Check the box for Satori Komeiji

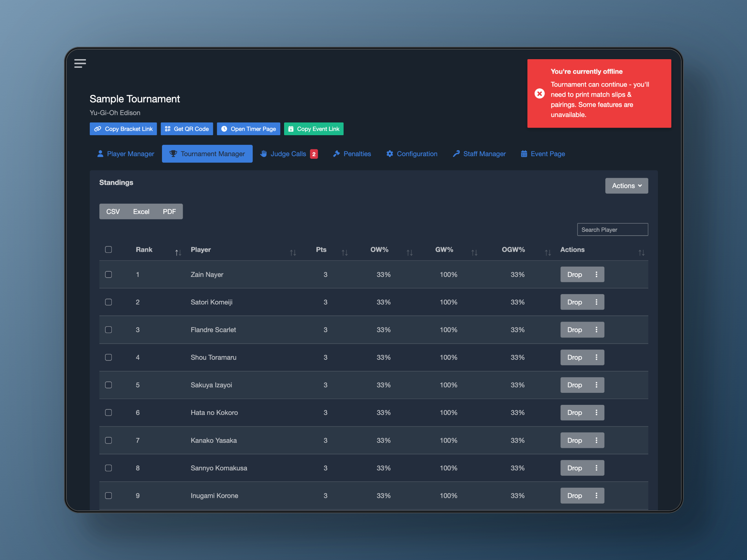[x=108, y=302]
